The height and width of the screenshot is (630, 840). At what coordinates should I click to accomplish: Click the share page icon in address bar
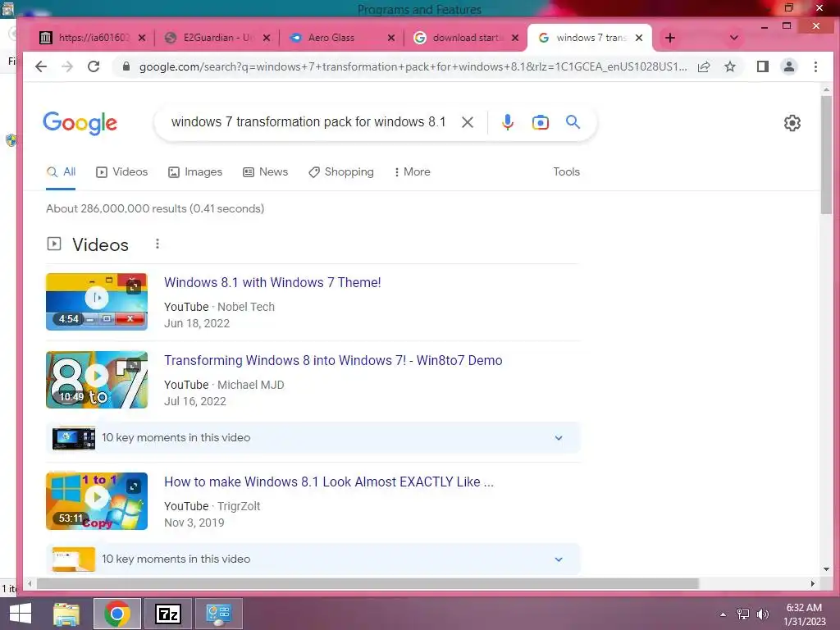704,66
